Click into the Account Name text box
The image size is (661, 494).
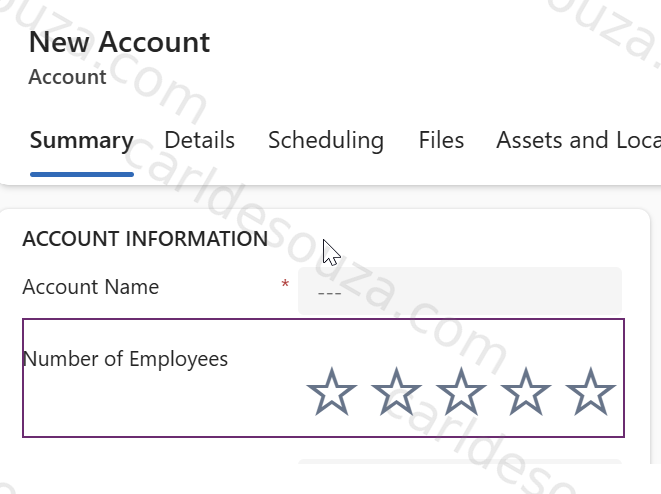[460, 291]
